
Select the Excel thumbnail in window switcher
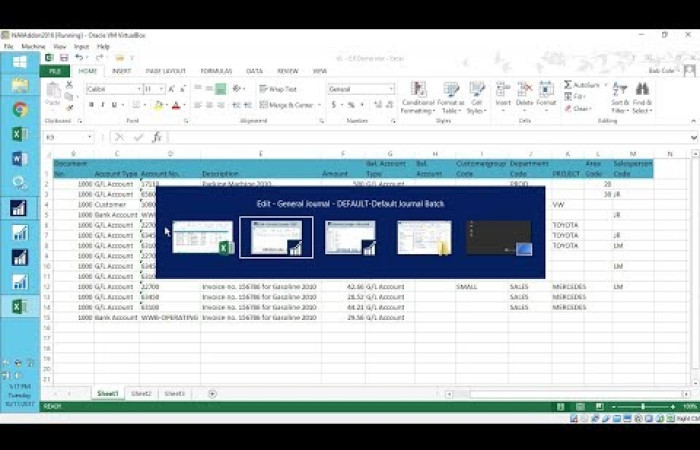pos(204,237)
